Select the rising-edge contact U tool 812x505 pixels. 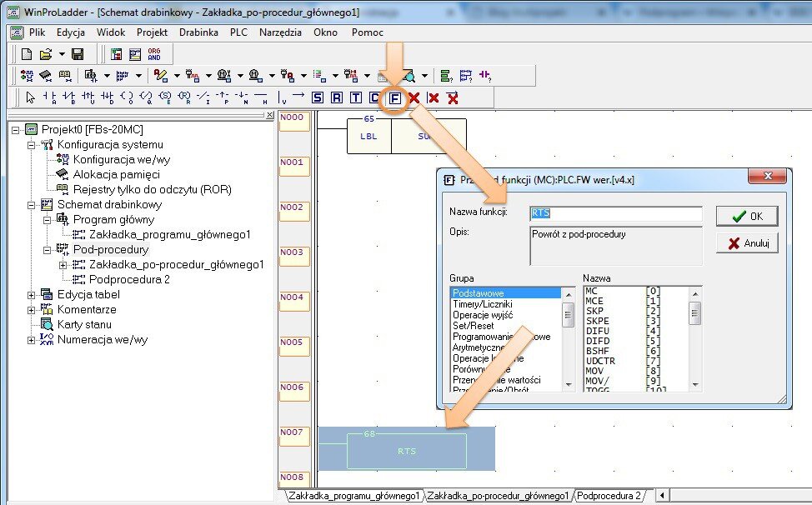click(88, 97)
